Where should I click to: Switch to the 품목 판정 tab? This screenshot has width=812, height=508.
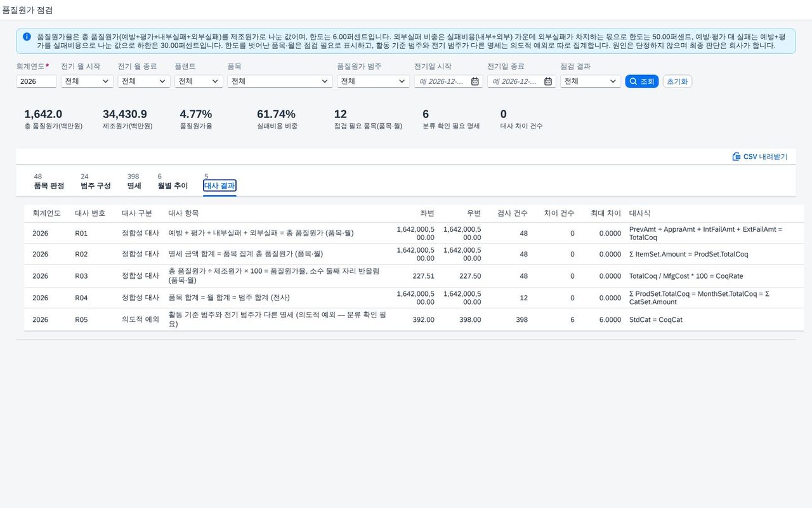(x=49, y=182)
